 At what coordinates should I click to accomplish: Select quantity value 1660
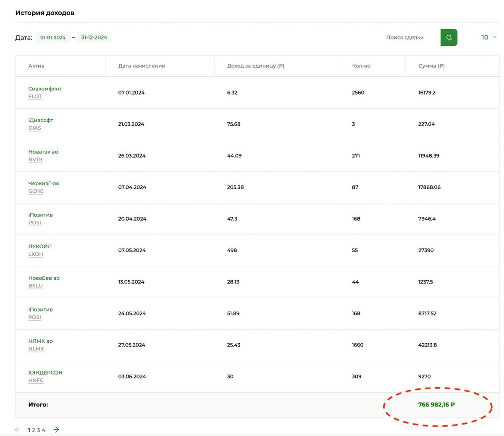click(x=357, y=345)
